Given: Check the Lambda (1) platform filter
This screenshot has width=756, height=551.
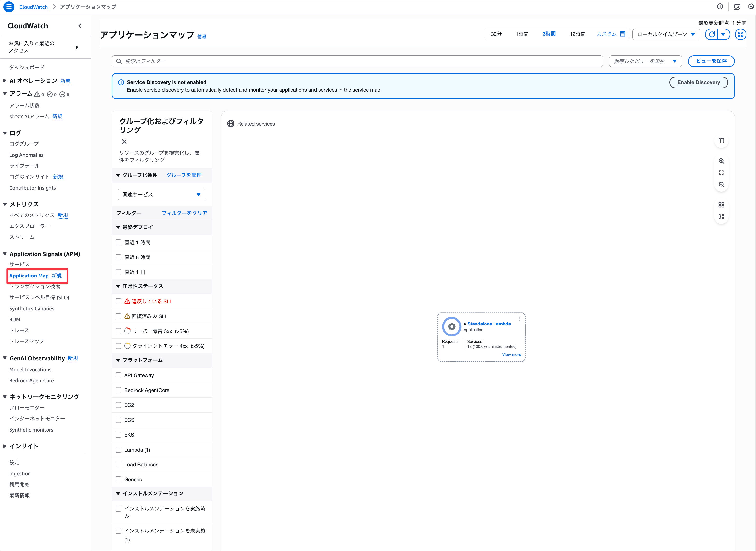Looking at the screenshot, I should pos(118,450).
